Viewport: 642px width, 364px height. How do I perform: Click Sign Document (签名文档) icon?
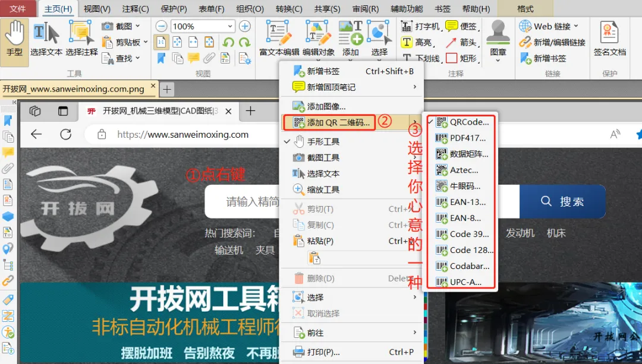pyautogui.click(x=610, y=39)
